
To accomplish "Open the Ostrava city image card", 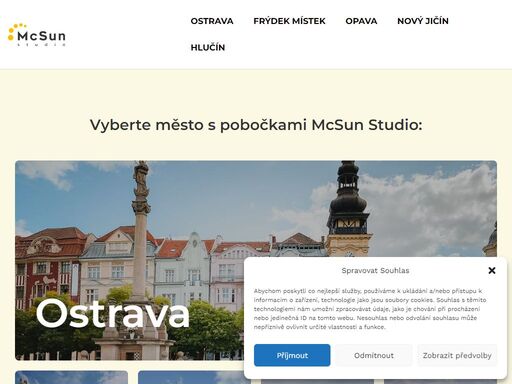I will [256, 260].
